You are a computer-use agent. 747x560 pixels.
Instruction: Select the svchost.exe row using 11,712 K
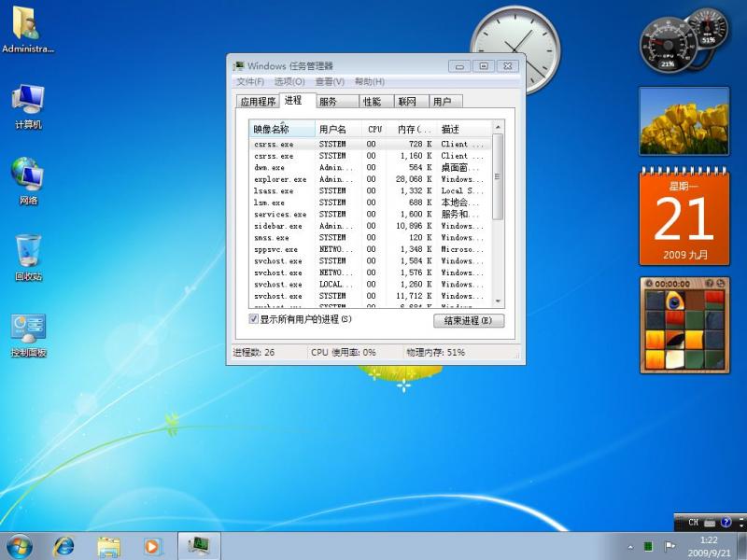tap(370, 296)
